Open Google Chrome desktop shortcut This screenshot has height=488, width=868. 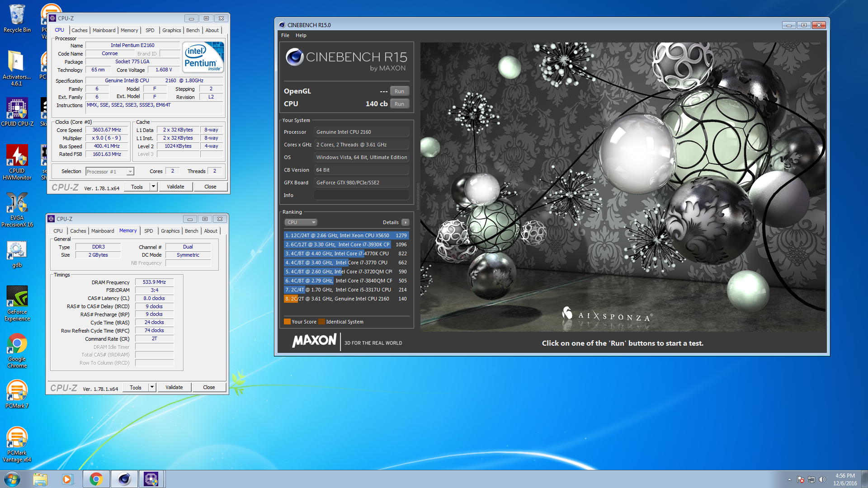17,351
